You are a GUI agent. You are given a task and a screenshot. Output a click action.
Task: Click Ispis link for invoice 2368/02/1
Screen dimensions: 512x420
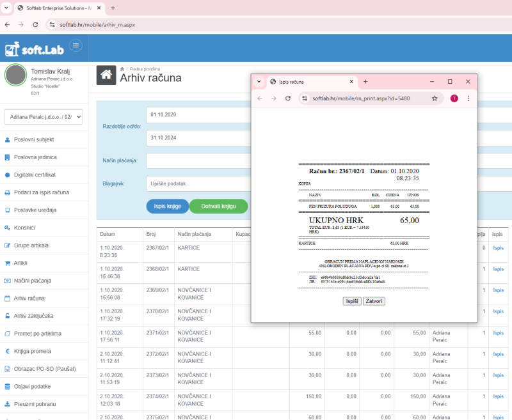click(x=498, y=269)
